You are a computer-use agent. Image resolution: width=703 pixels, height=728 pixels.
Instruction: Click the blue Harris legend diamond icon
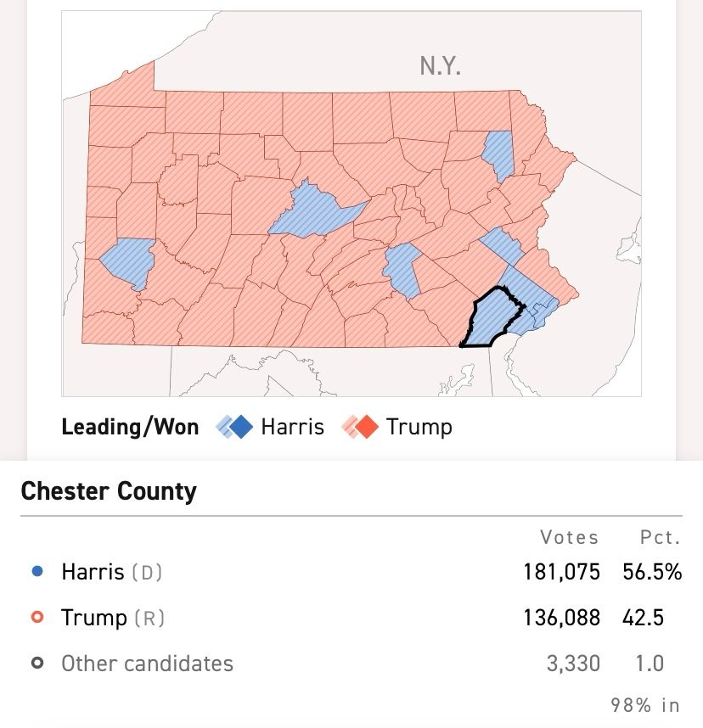tap(234, 427)
